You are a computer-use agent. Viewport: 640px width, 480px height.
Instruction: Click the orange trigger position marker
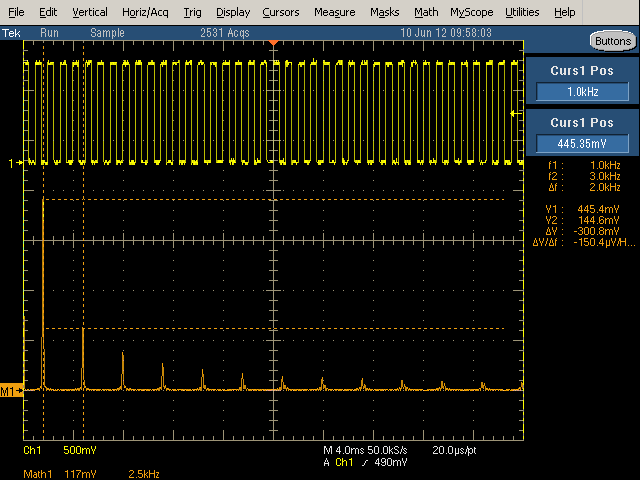pyautogui.click(x=273, y=43)
